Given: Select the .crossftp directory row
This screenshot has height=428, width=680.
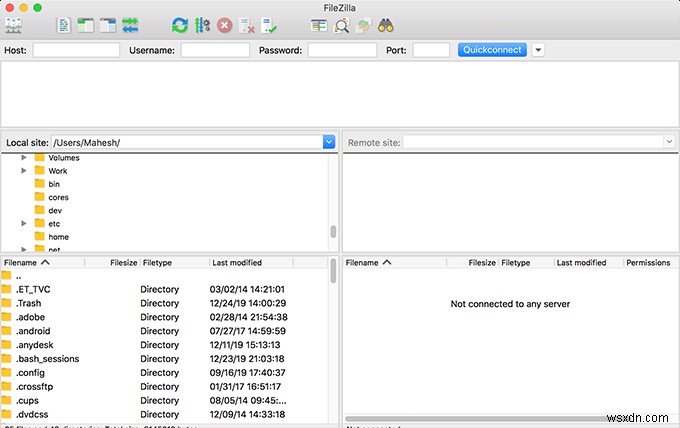Looking at the screenshot, I should coord(165,386).
